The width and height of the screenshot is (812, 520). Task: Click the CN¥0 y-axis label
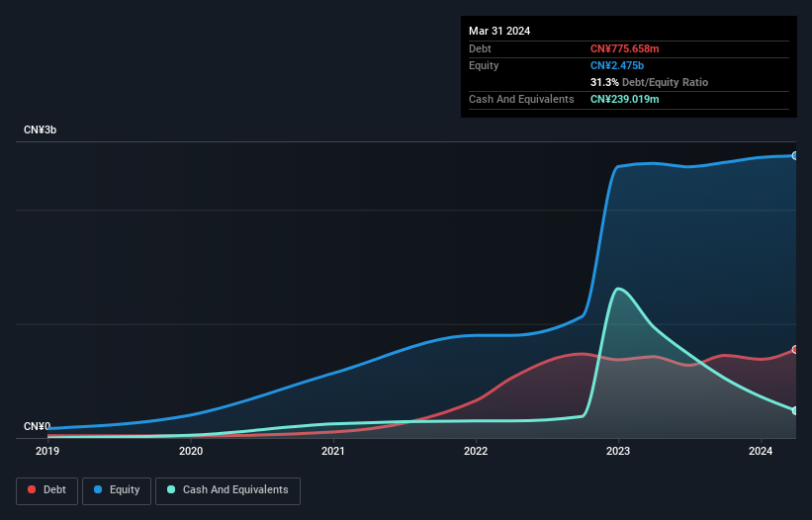click(x=37, y=426)
